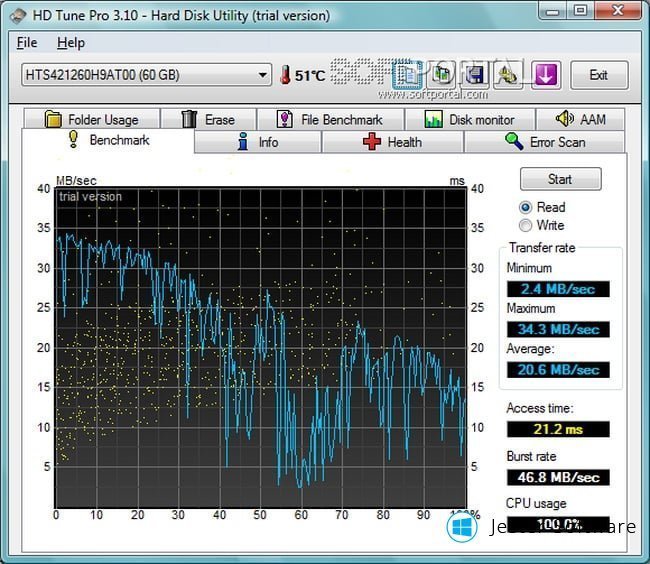
Task: Switch to the Folder Usage tab
Action: pos(92,119)
